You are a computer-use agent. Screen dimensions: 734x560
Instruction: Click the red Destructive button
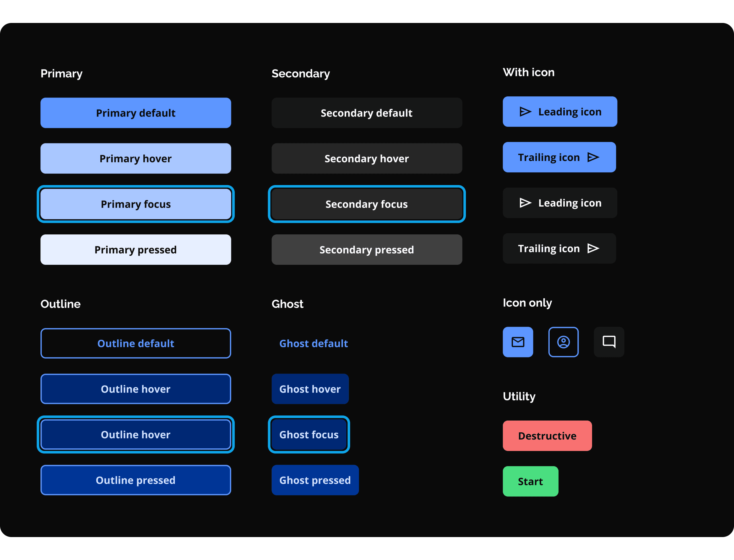pyautogui.click(x=547, y=436)
